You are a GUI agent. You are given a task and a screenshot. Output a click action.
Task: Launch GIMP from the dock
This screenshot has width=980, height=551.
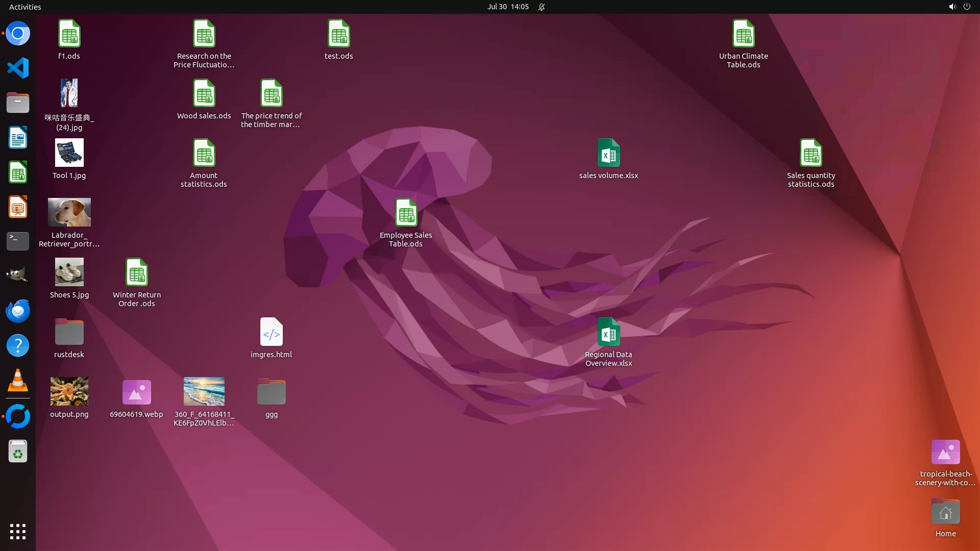click(18, 276)
